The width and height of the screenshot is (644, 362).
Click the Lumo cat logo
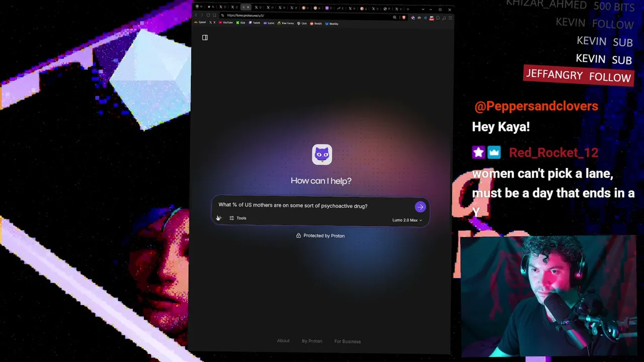coord(322,155)
